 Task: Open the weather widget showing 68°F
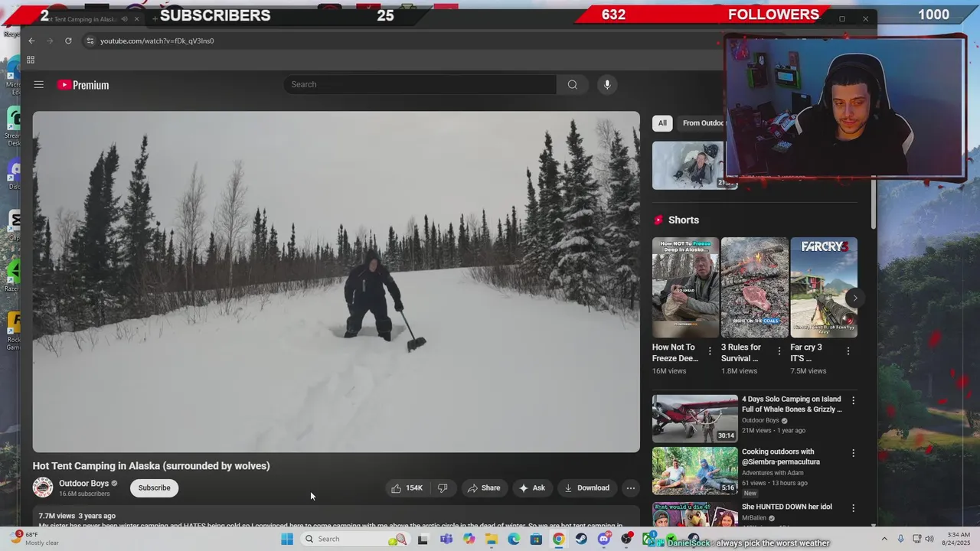(34, 539)
